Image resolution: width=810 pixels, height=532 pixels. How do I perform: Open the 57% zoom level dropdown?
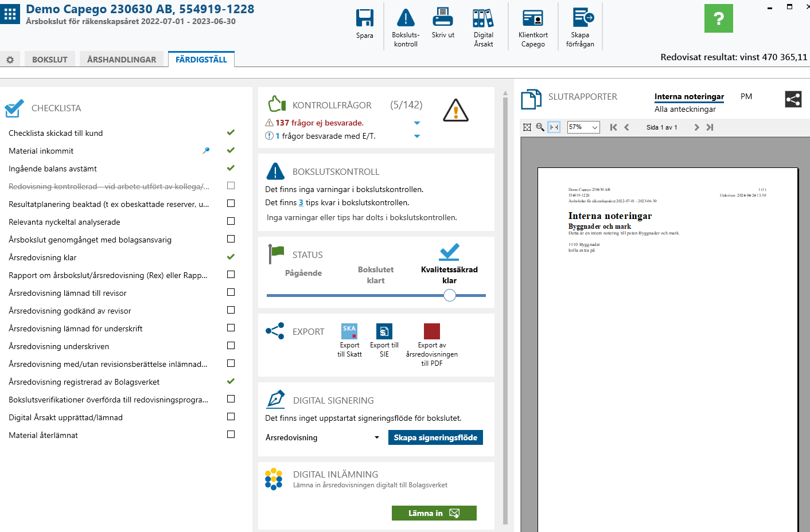point(583,127)
